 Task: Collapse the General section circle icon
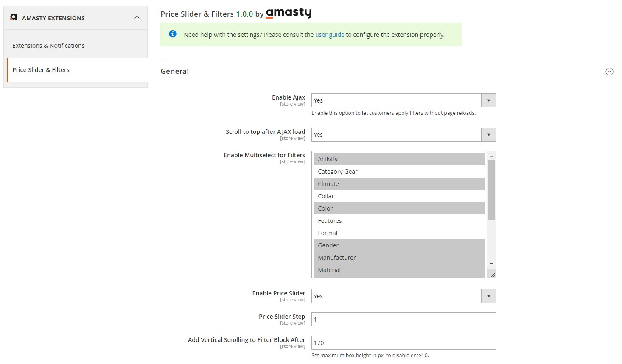pyautogui.click(x=609, y=72)
